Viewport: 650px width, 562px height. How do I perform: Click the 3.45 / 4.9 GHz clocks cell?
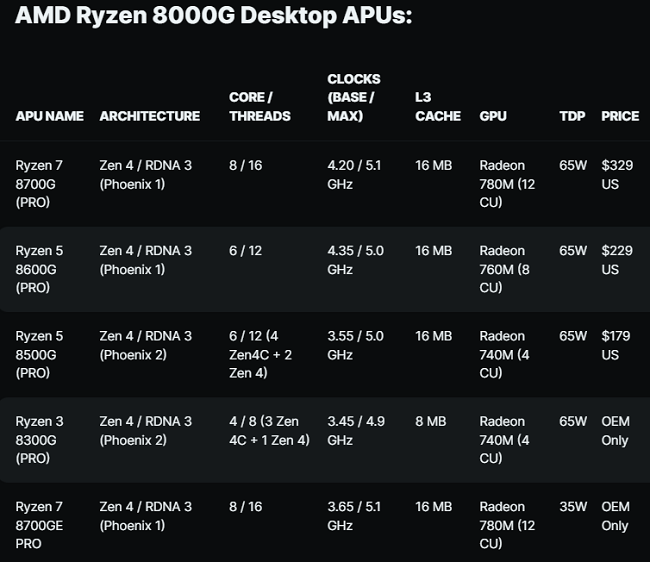tap(356, 431)
